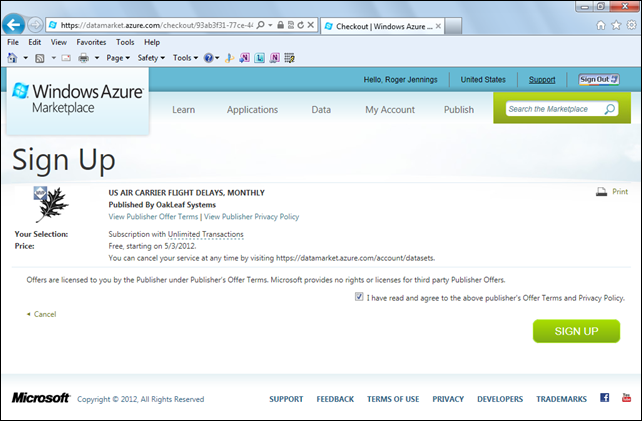Click the Facebook icon in the footer
Viewport: 642px width, 421px height.
point(604,397)
